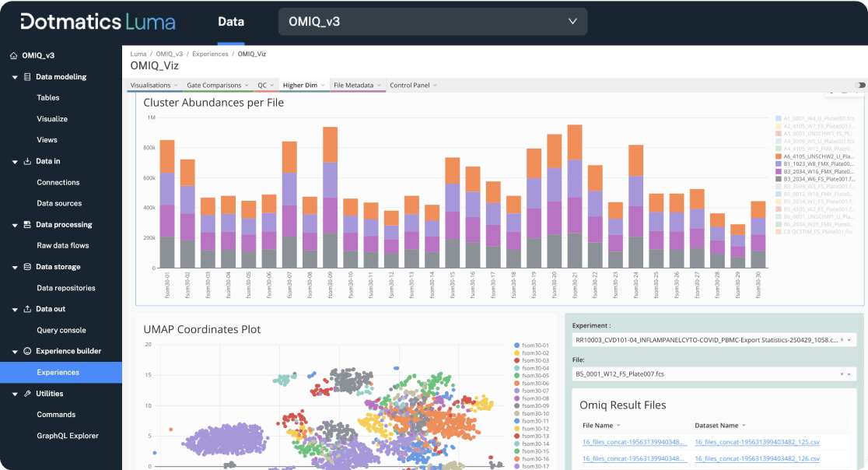Click the Data in download icon
Viewport: 868px width, 470px height.
pyautogui.click(x=28, y=161)
